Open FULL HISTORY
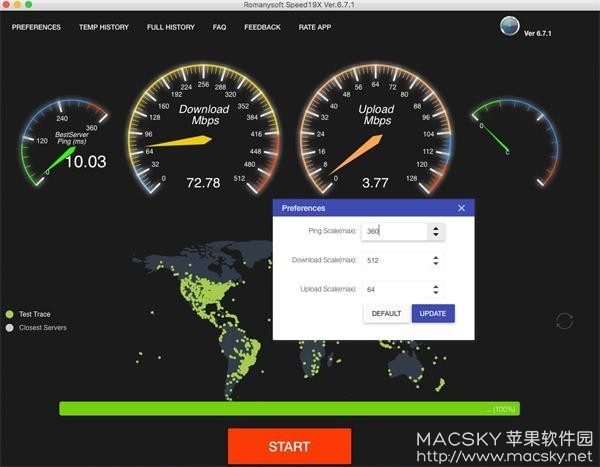Image resolution: width=600 pixels, height=467 pixels. [x=171, y=27]
